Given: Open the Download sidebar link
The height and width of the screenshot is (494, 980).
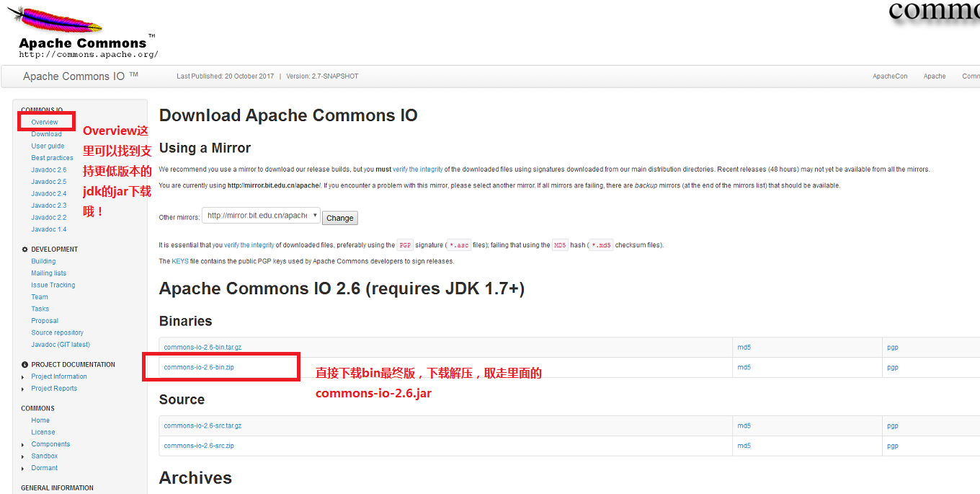Looking at the screenshot, I should [x=46, y=134].
